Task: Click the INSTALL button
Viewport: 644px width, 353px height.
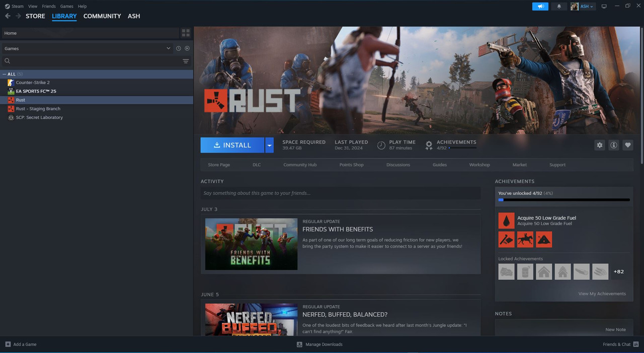Action: 232,145
